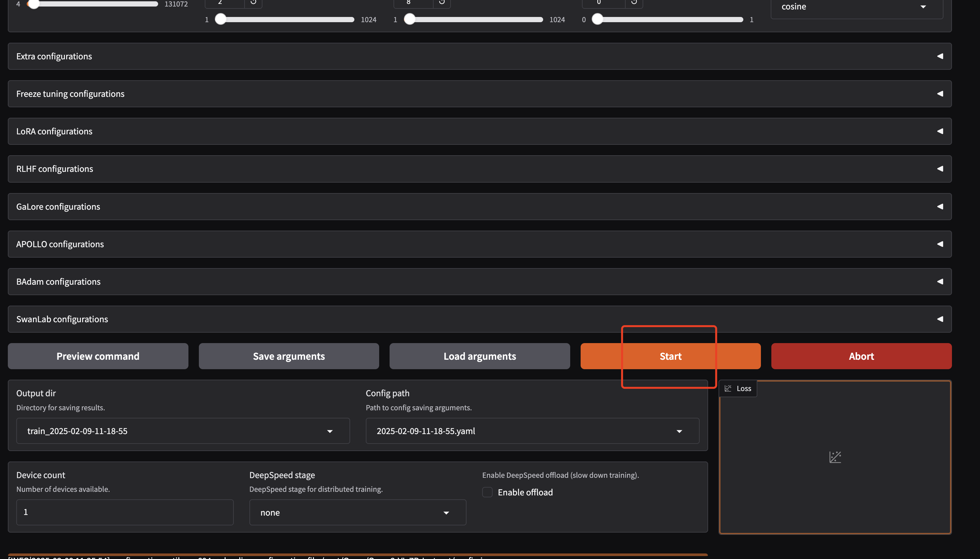Click the empty loss chart placeholder icon
Screen dimensions: 980x559
point(835,457)
